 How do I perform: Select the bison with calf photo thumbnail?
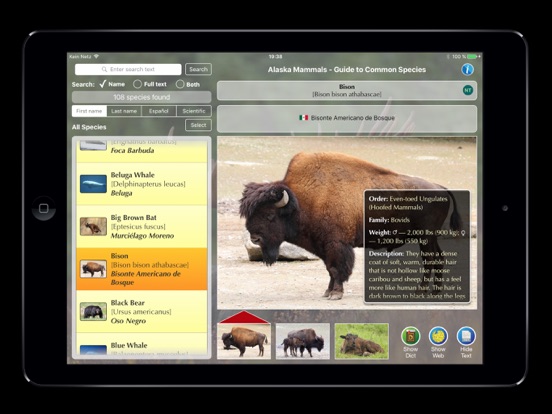click(x=303, y=341)
